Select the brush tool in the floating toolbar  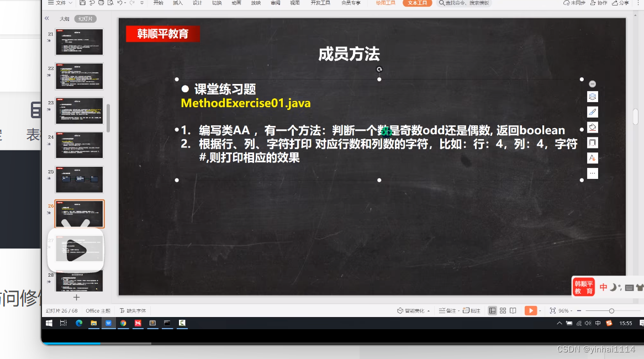(x=592, y=112)
